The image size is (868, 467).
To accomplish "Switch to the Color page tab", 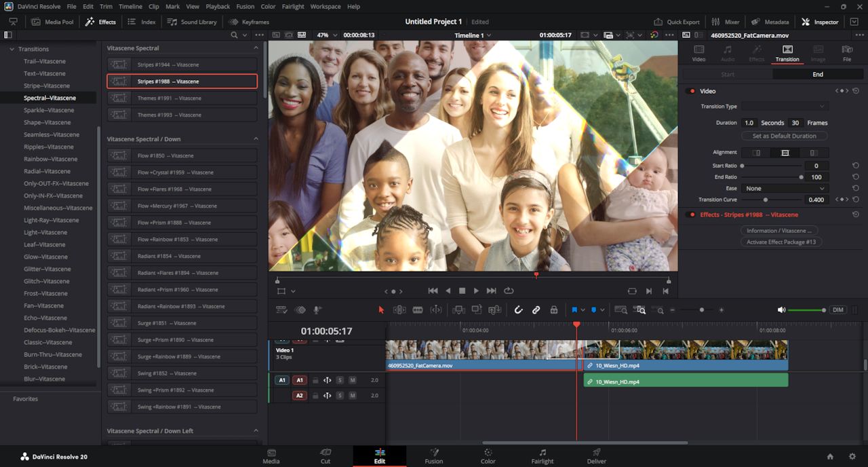I will coord(488,455).
